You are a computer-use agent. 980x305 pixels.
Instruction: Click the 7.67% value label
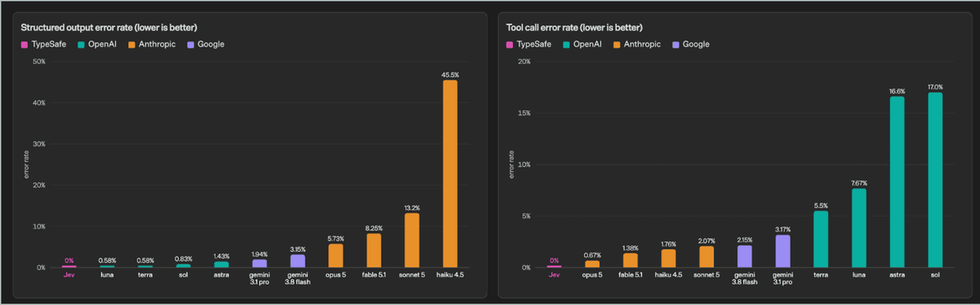tap(859, 183)
